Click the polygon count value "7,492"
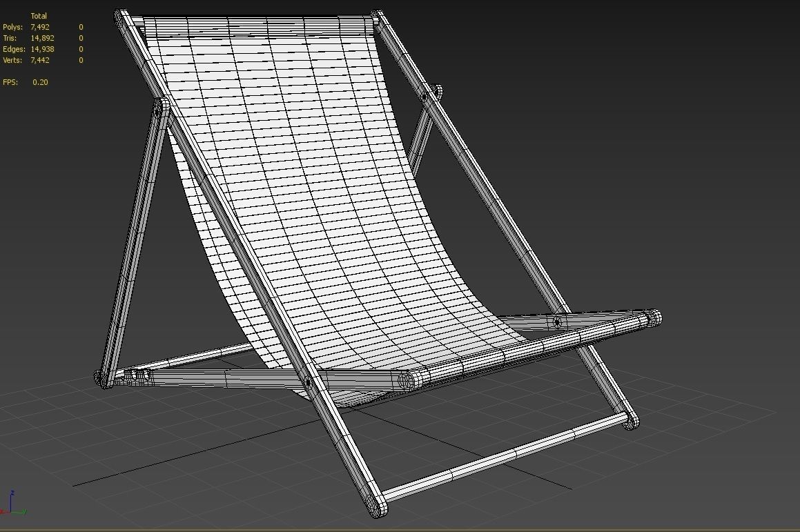The width and height of the screenshot is (800, 532). [40, 27]
